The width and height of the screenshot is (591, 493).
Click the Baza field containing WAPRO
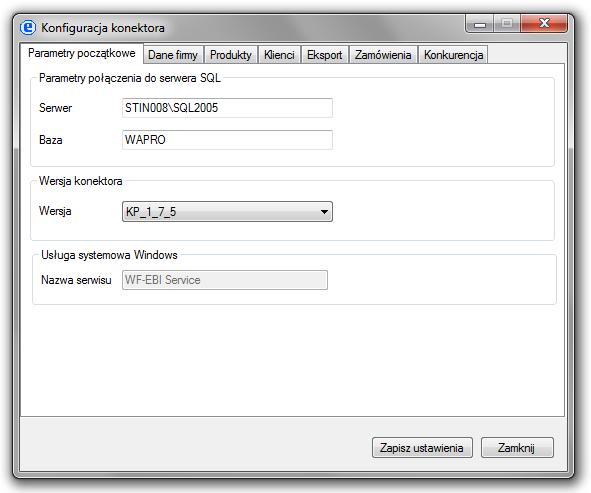227,140
